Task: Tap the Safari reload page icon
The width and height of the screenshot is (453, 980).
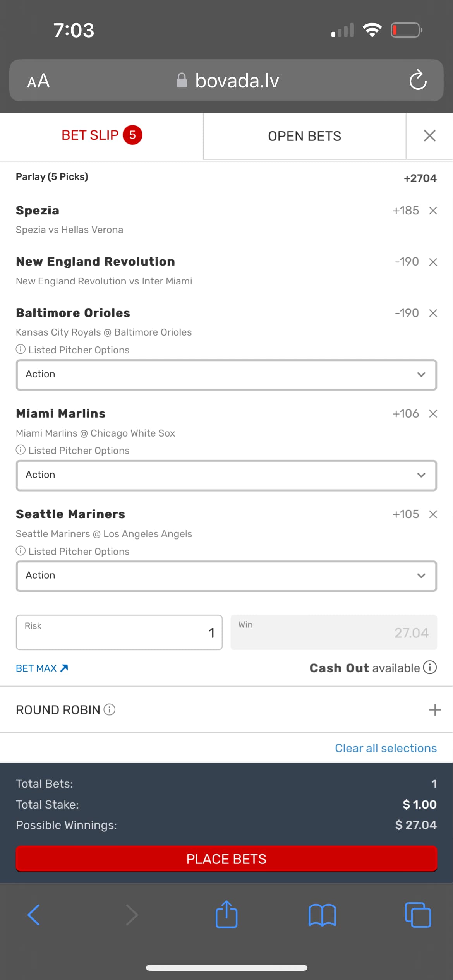Action: pyautogui.click(x=418, y=81)
